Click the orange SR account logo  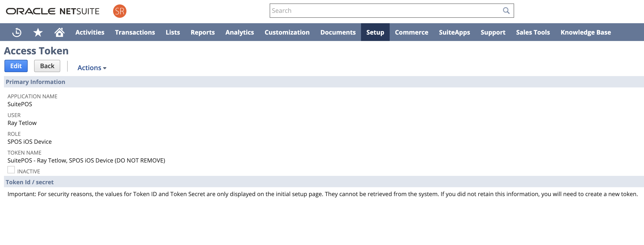120,11
